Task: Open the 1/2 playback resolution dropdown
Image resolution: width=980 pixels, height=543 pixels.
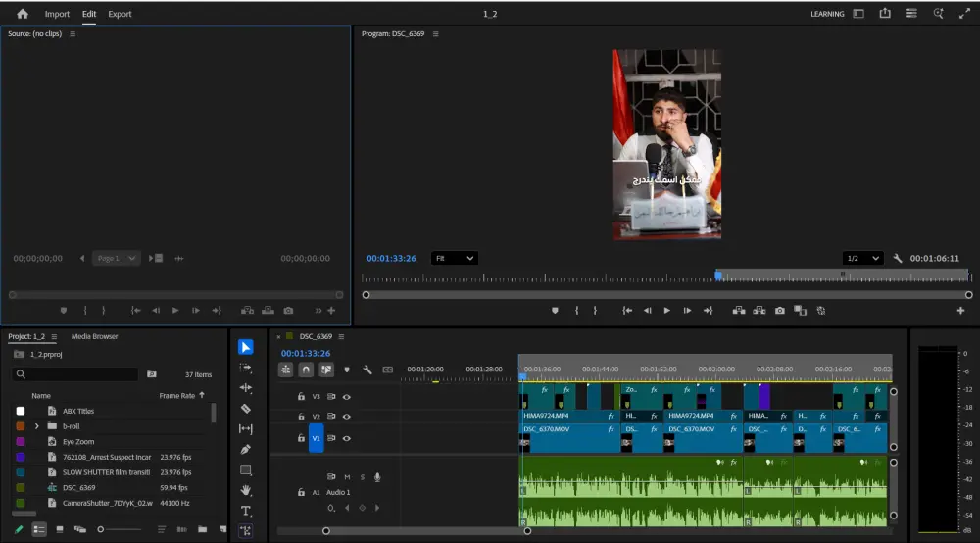Action: (862, 258)
